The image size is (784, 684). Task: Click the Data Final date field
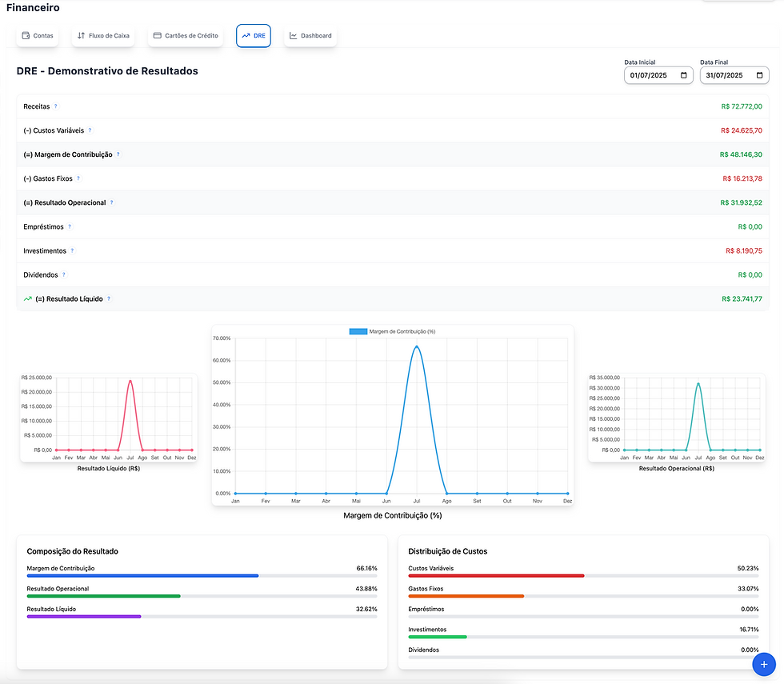[x=734, y=75]
